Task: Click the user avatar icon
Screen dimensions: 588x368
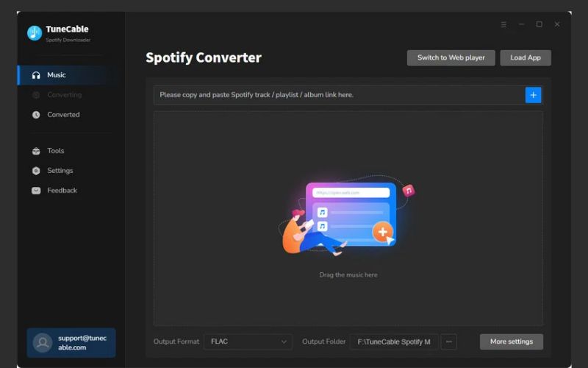Action: (x=43, y=343)
